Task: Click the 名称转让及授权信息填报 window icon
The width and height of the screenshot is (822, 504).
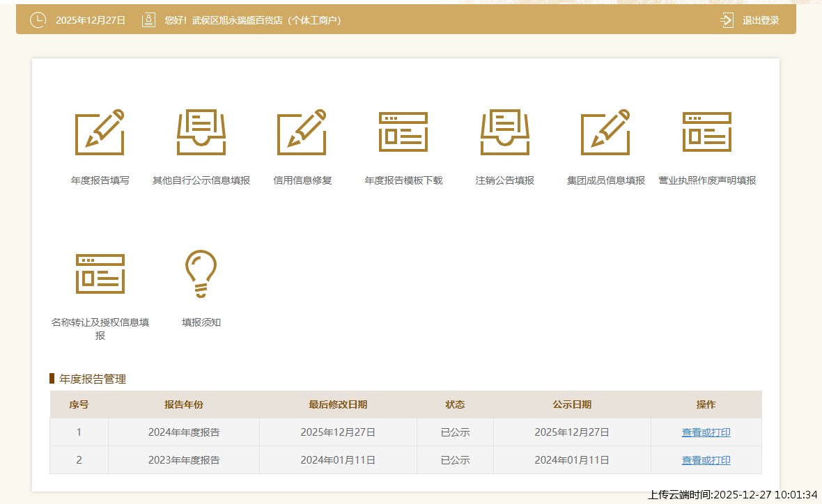Action: coord(100,274)
